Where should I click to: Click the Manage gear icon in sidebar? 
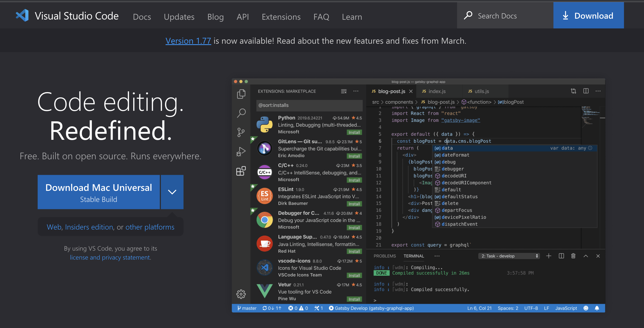(x=241, y=294)
